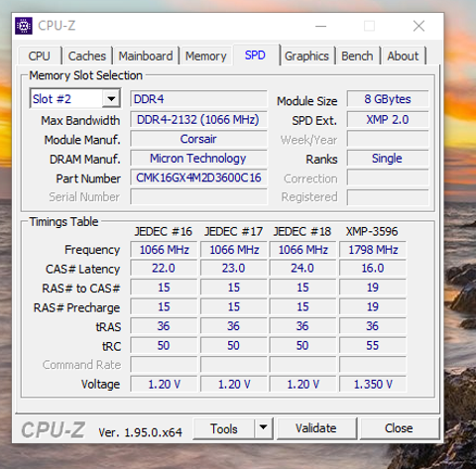This screenshot has width=476, height=469.
Task: Open the Graphics tab
Action: tap(306, 56)
